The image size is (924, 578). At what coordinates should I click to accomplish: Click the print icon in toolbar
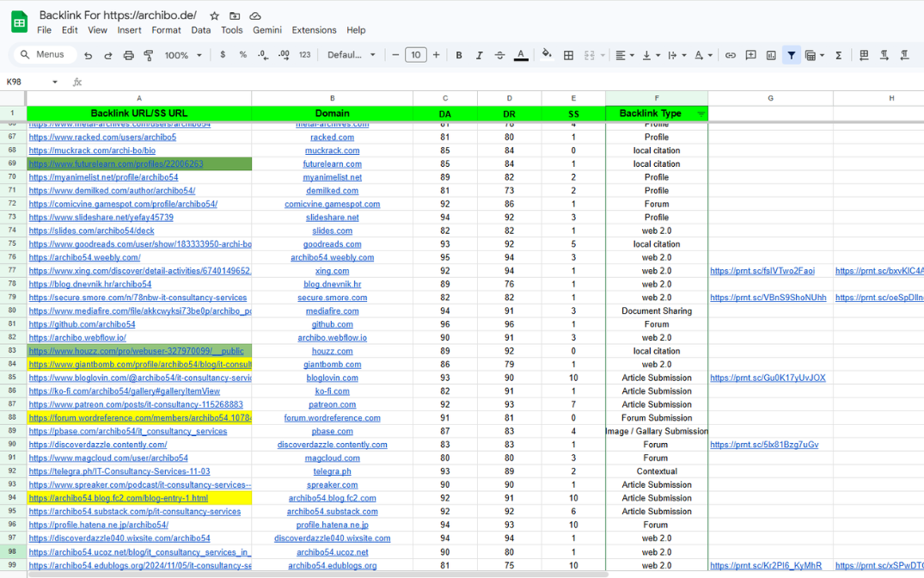pyautogui.click(x=128, y=55)
